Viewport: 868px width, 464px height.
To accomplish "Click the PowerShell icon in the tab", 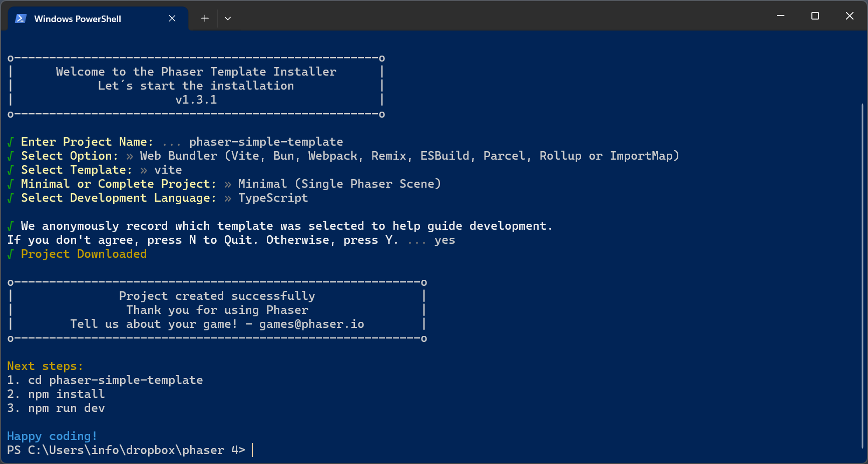I will (21, 19).
